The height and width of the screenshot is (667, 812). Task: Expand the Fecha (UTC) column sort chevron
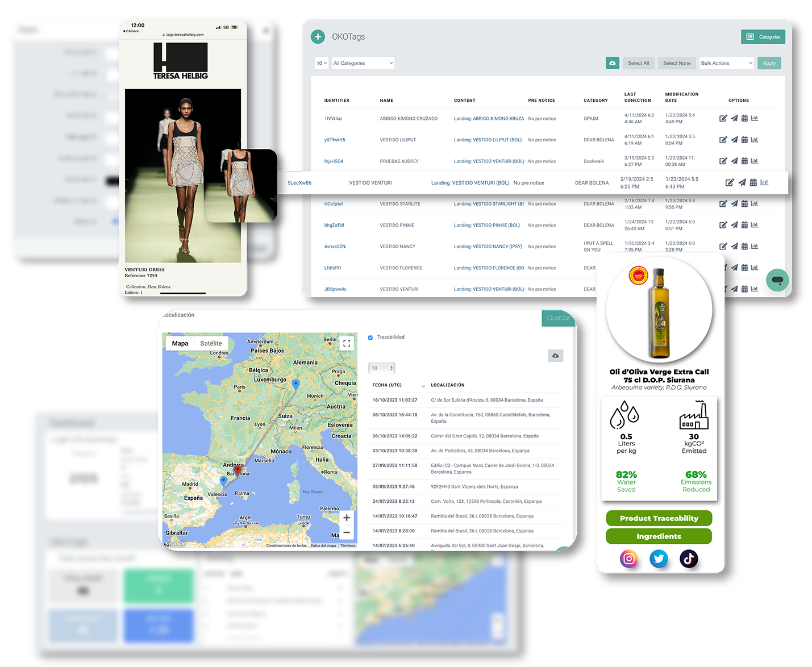pyautogui.click(x=423, y=386)
